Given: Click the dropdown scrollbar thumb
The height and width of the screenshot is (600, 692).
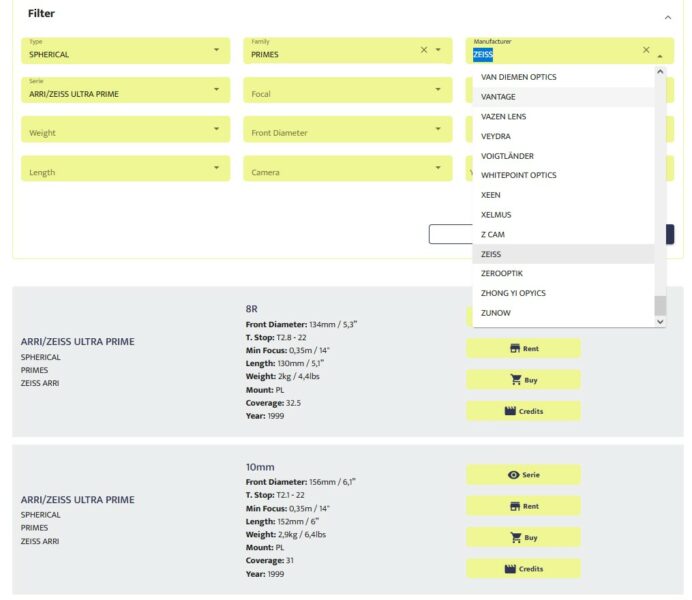Looking at the screenshot, I should tap(660, 305).
